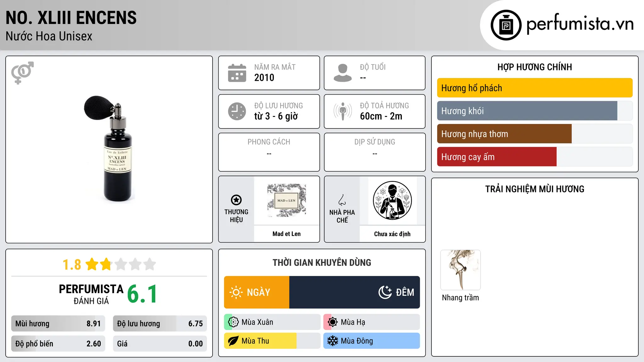Image resolution: width=644 pixels, height=362 pixels.
Task: Click the 60cm - 2m sillage value
Action: click(381, 116)
